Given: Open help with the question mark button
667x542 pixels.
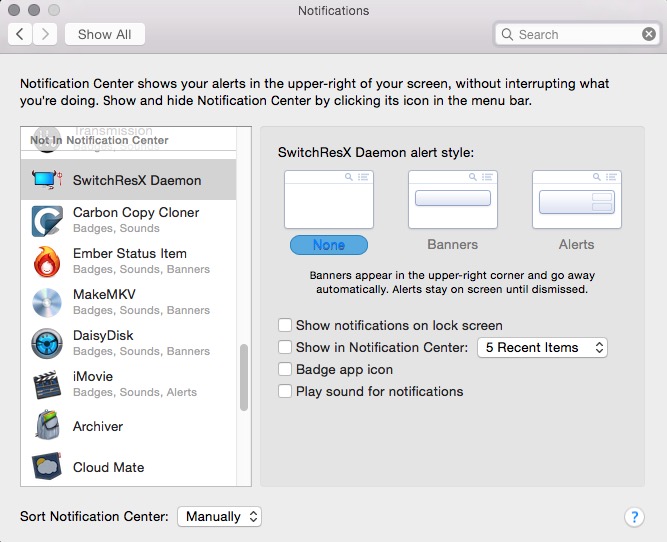Looking at the screenshot, I should [634, 517].
